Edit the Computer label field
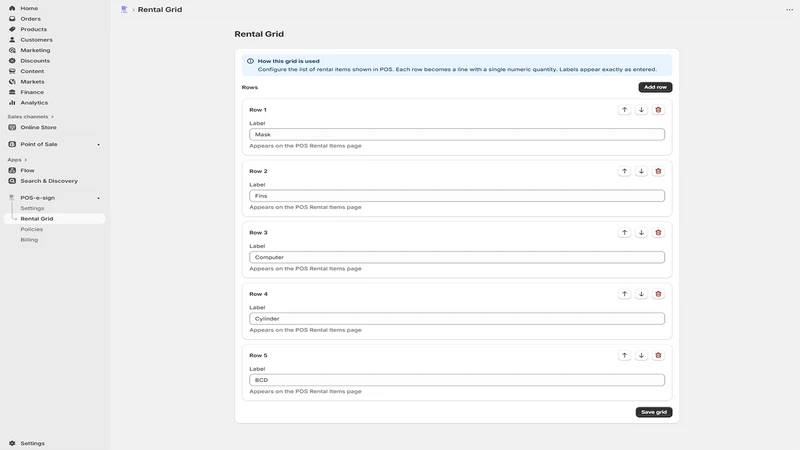 457,257
